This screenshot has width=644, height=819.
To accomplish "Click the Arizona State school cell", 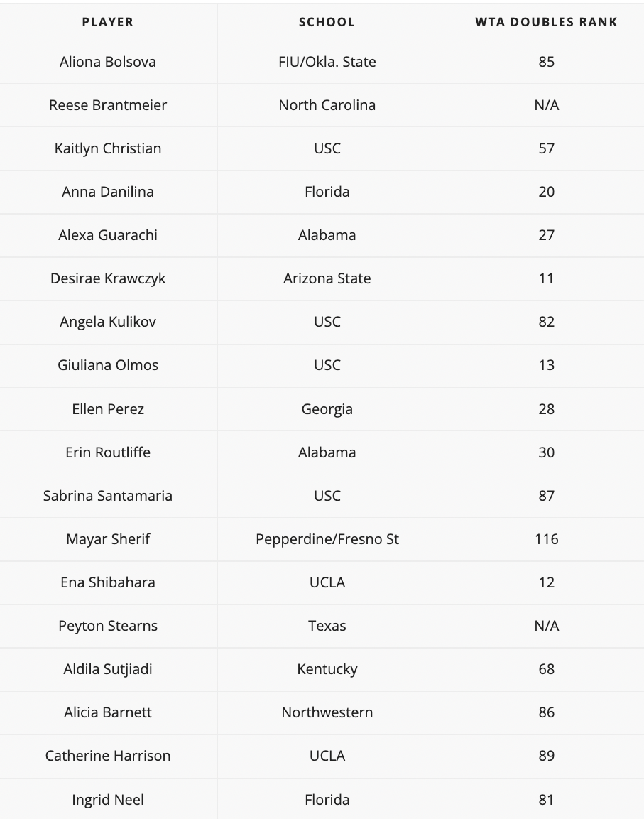I will (327, 278).
